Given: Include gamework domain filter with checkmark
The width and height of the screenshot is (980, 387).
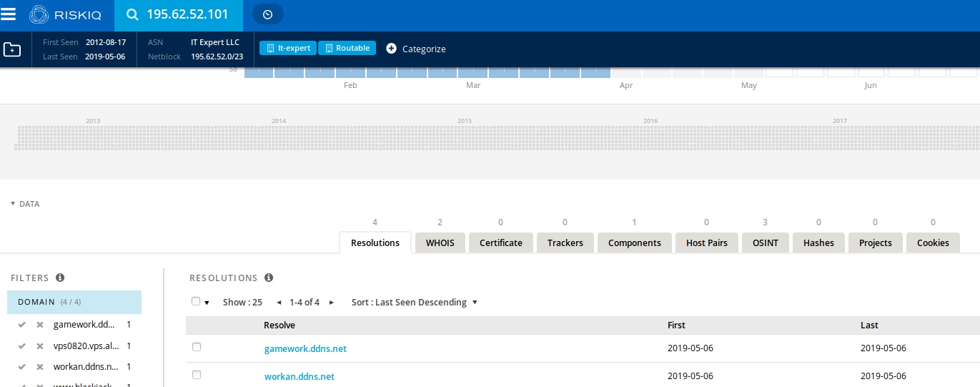Looking at the screenshot, I should (x=22, y=325).
